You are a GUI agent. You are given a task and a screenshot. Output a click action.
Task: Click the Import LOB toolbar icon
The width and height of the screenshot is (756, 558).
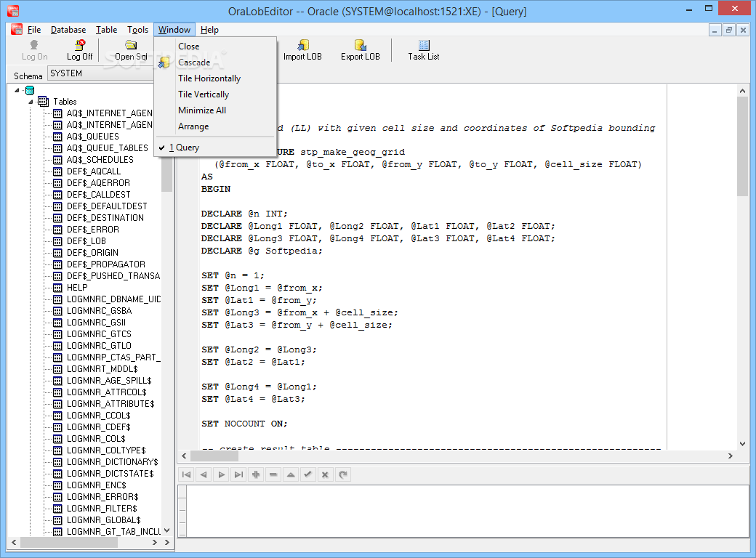click(303, 45)
